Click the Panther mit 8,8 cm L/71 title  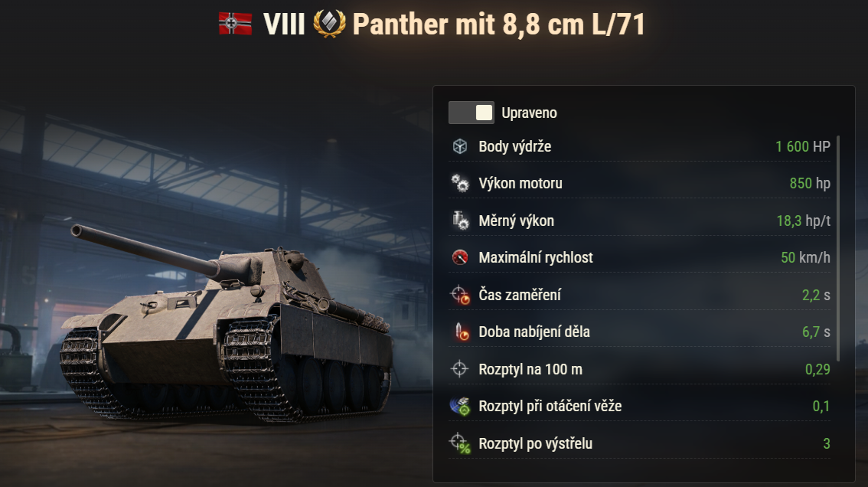[x=498, y=25]
